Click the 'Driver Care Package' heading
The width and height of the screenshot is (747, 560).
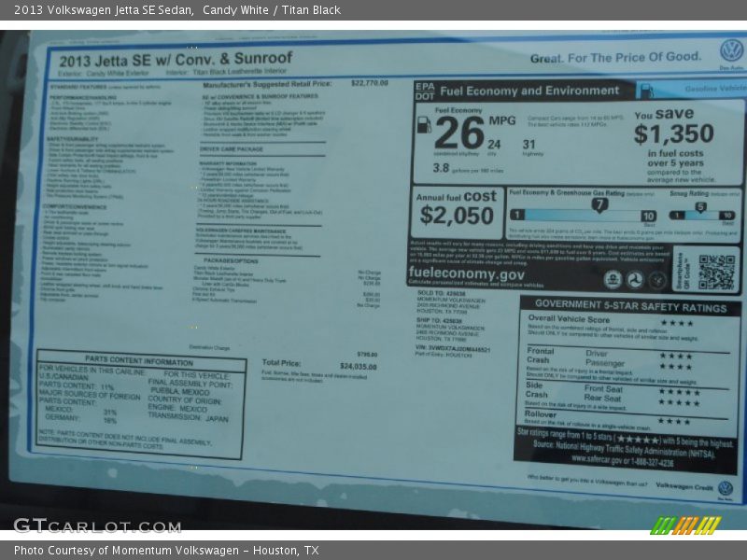(232, 149)
